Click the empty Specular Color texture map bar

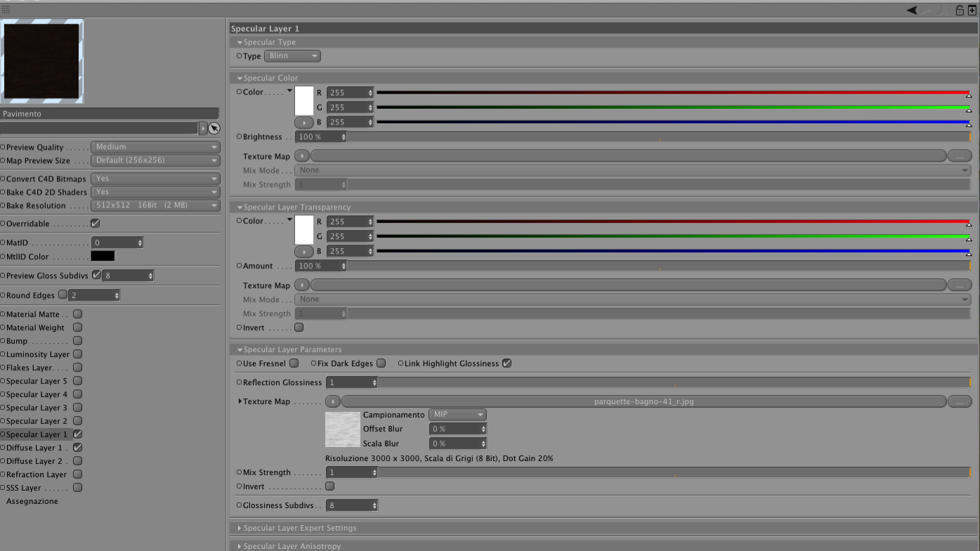pyautogui.click(x=629, y=156)
